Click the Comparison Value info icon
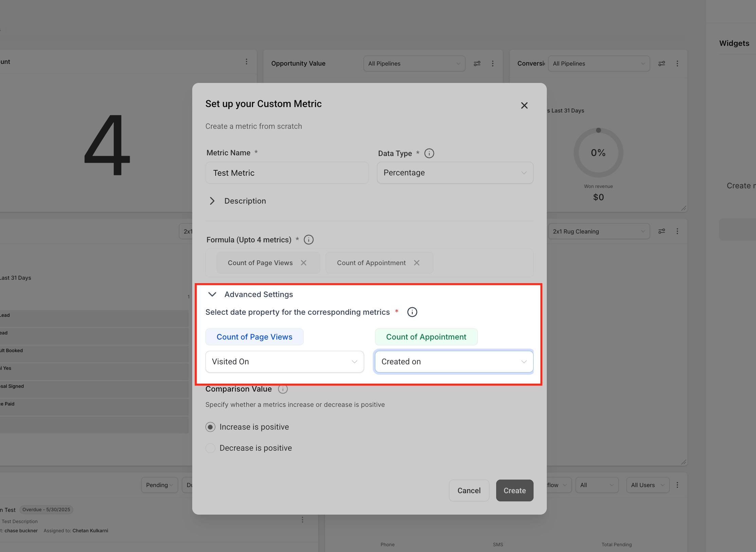Image resolution: width=756 pixels, height=552 pixels. click(283, 389)
